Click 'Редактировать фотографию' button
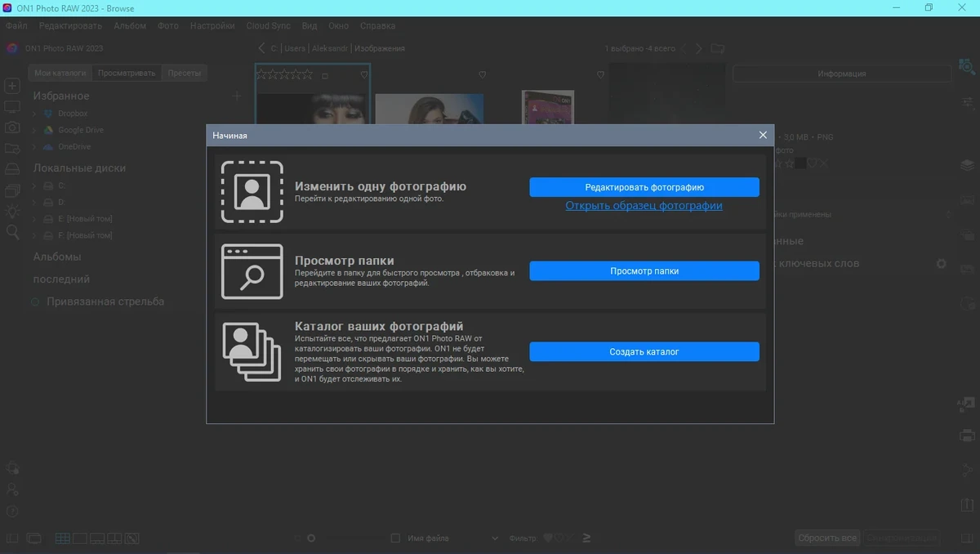The width and height of the screenshot is (980, 554). (644, 187)
